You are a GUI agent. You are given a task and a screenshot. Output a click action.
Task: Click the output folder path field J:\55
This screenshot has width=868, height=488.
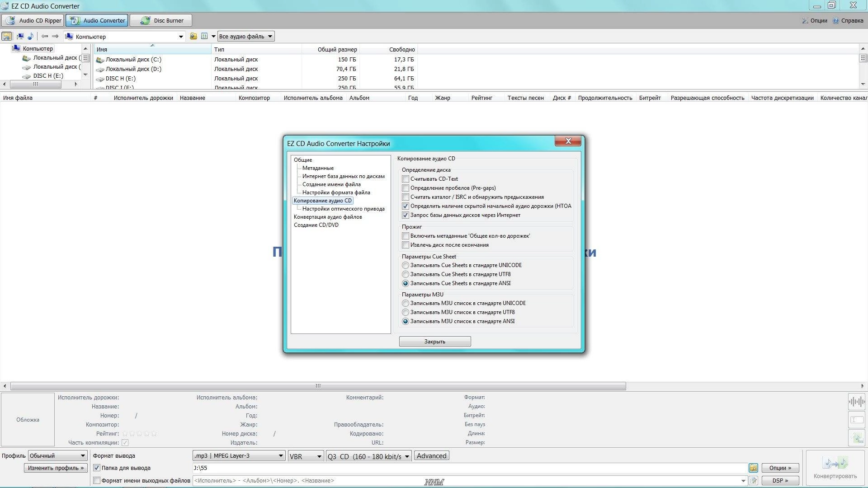click(x=470, y=468)
